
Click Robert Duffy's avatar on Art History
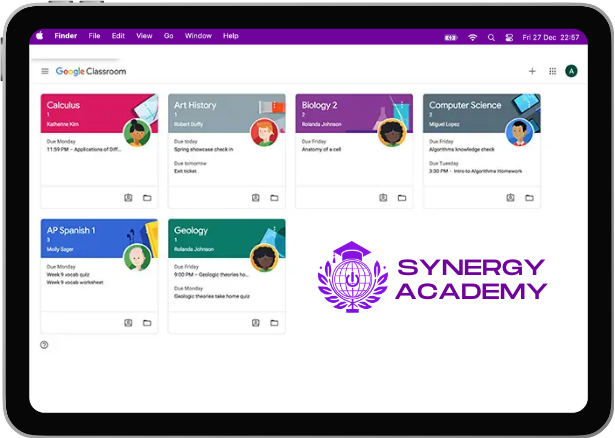click(x=264, y=133)
